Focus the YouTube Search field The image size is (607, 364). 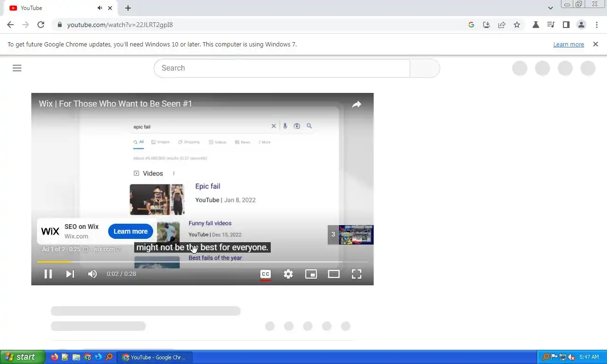point(282,68)
